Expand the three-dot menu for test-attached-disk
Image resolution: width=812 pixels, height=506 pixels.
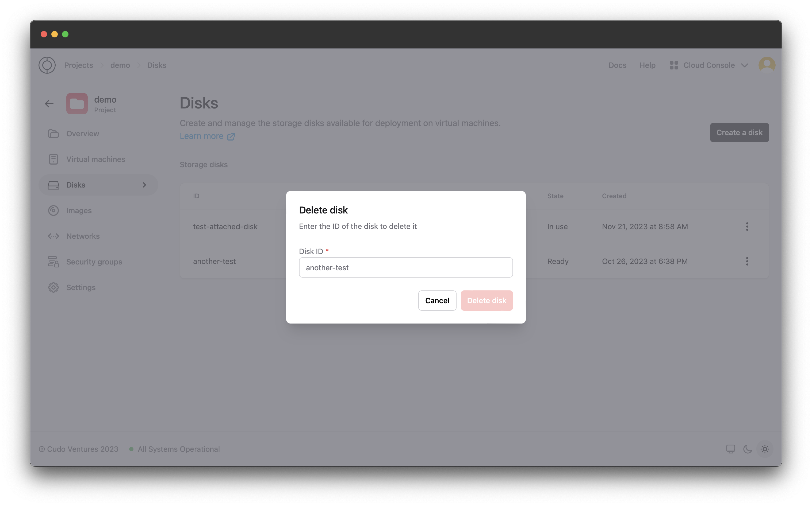tap(747, 227)
